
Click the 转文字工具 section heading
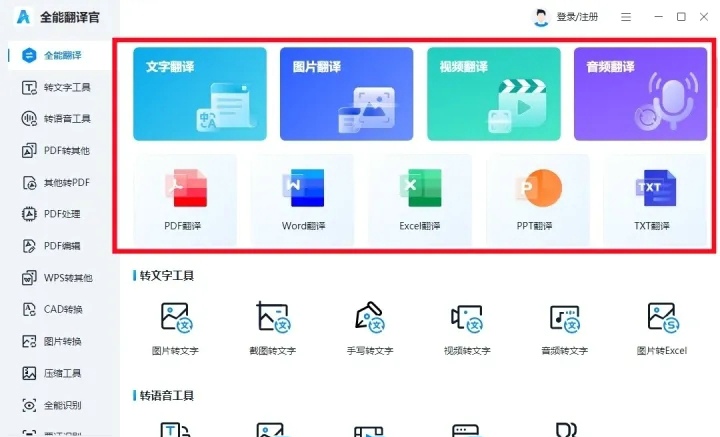[167, 275]
